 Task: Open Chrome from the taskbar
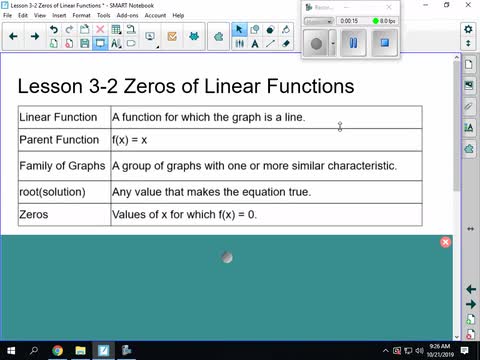coord(58,351)
